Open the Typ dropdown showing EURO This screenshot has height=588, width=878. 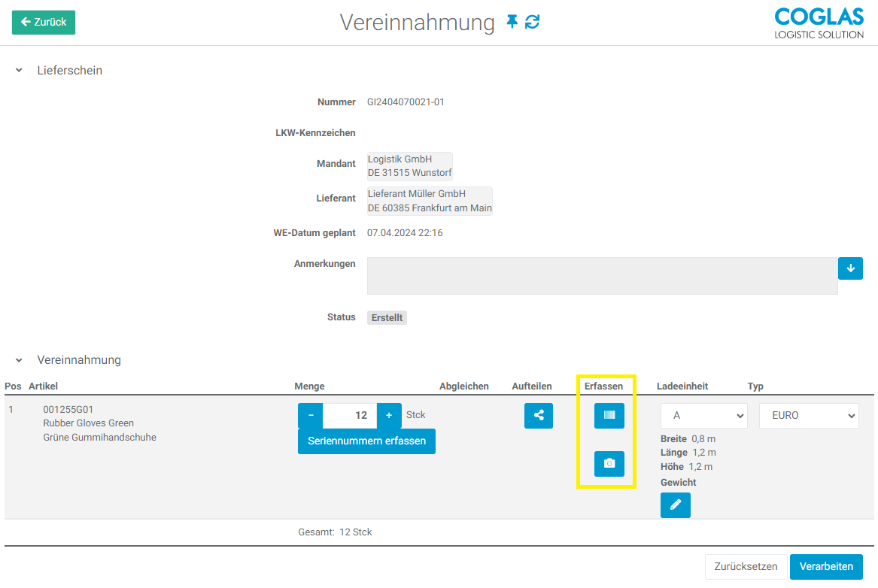click(x=809, y=415)
